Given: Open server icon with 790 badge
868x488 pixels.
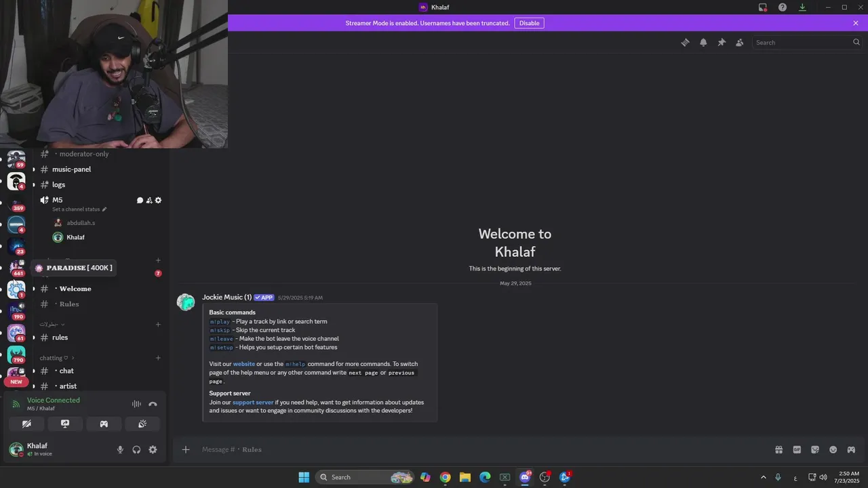Looking at the screenshot, I should (x=16, y=354).
